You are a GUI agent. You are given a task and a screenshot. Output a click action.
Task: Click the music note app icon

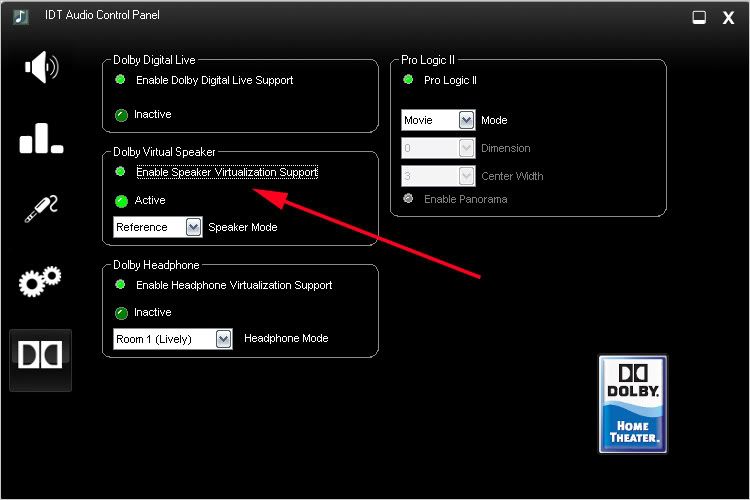pyautogui.click(x=21, y=17)
